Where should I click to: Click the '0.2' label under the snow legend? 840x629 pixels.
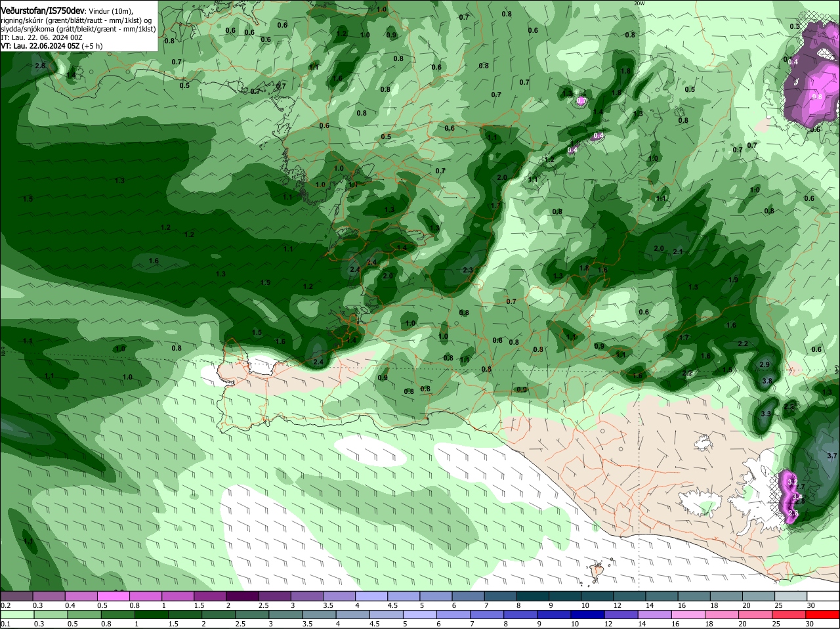point(6,605)
